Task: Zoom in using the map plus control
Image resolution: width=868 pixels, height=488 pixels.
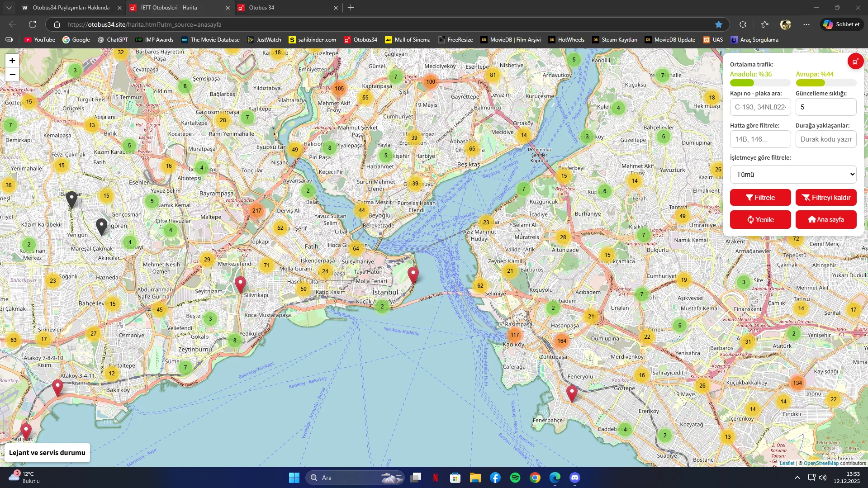Action: [12, 60]
